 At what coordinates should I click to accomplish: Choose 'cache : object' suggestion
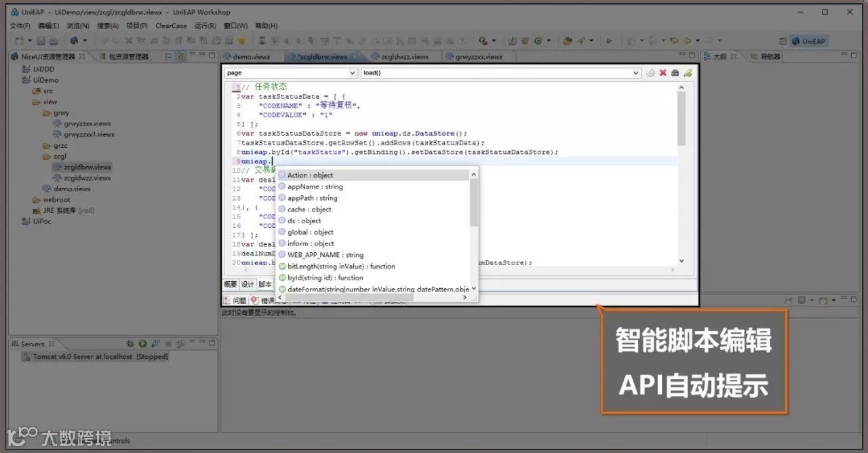coord(373,210)
